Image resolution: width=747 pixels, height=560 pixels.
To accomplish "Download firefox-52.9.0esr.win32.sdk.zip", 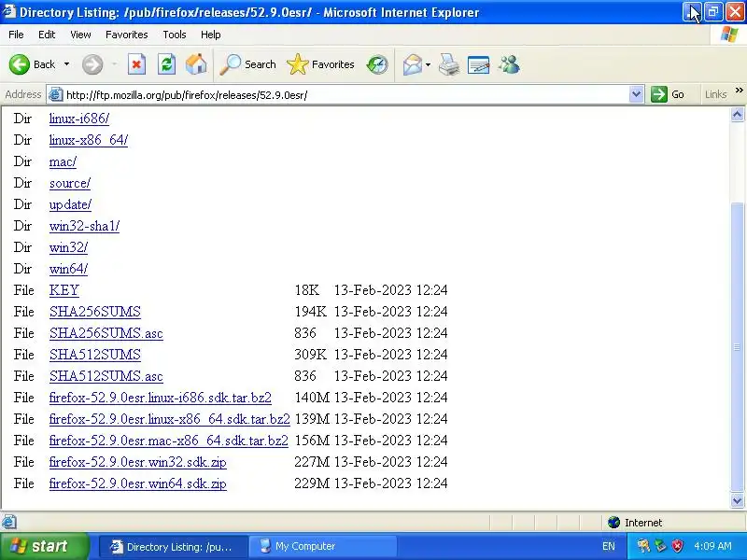I will (137, 461).
